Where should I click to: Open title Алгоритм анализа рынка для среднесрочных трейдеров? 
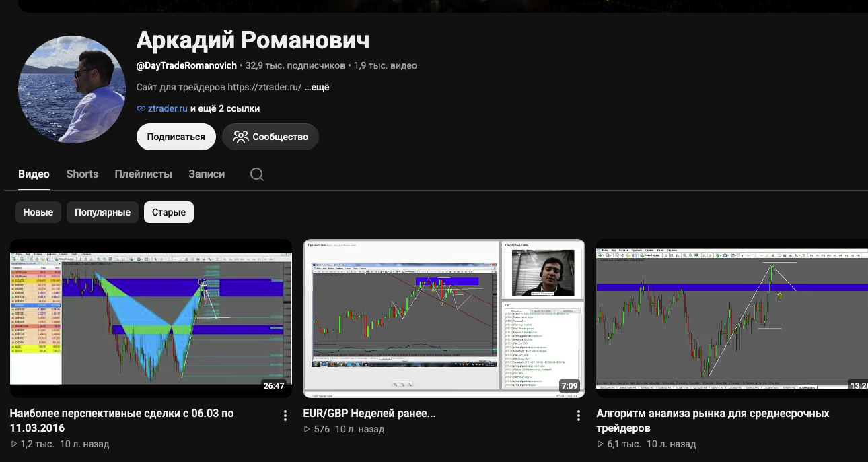[713, 420]
